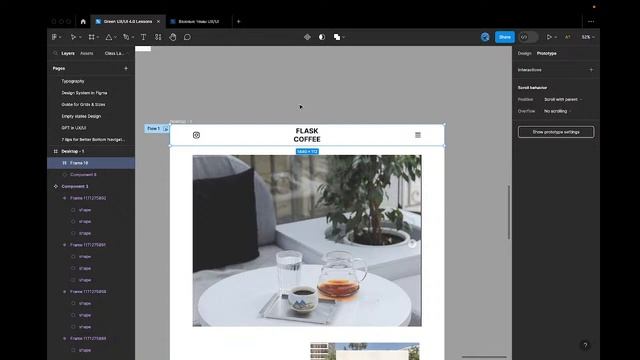Open the 7 tips for Better Bottom Navigat... page

pos(93,140)
